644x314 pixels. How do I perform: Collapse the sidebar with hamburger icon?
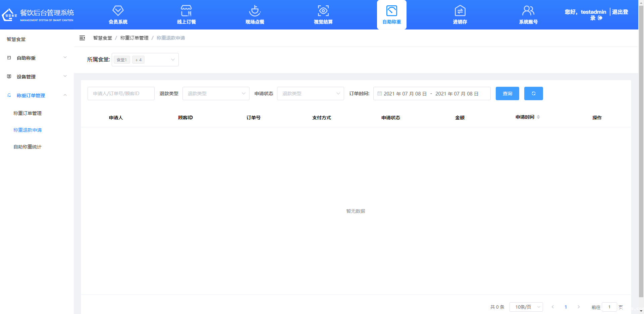(x=82, y=38)
